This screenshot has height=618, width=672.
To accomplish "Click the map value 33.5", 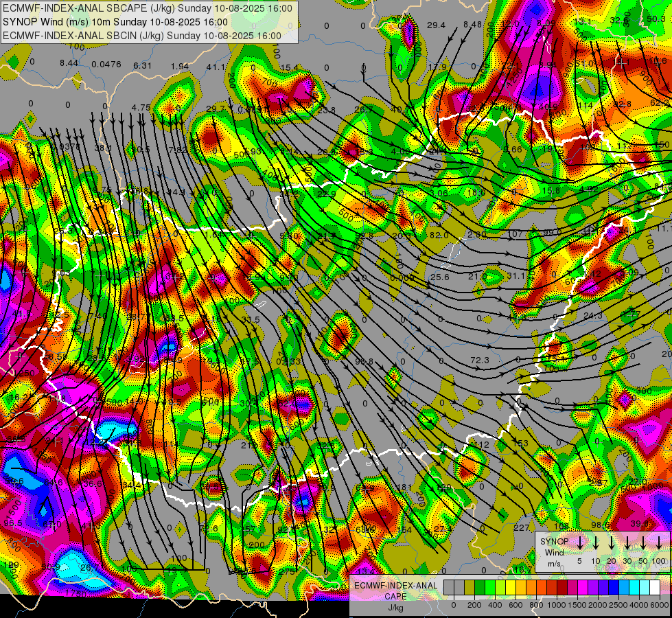I will [x=251, y=320].
